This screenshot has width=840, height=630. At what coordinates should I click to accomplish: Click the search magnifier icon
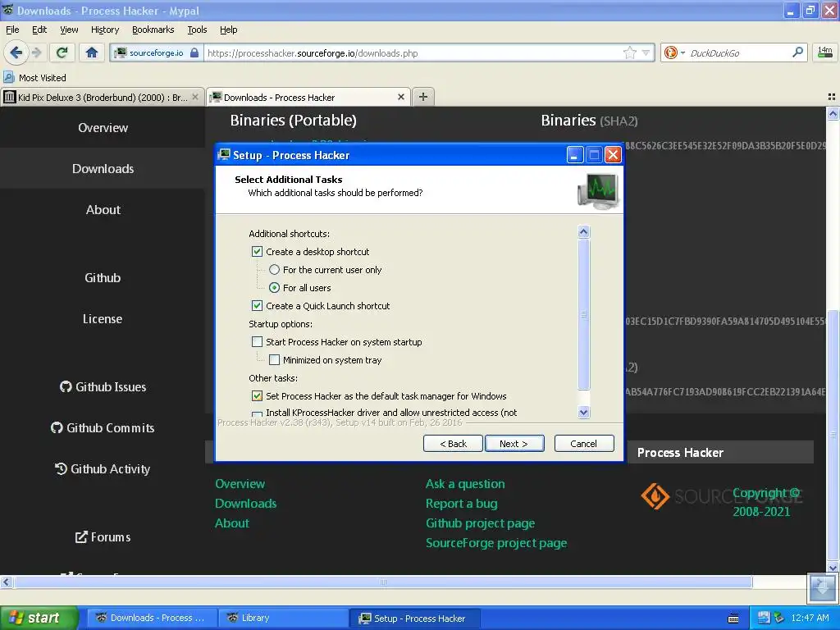797,52
